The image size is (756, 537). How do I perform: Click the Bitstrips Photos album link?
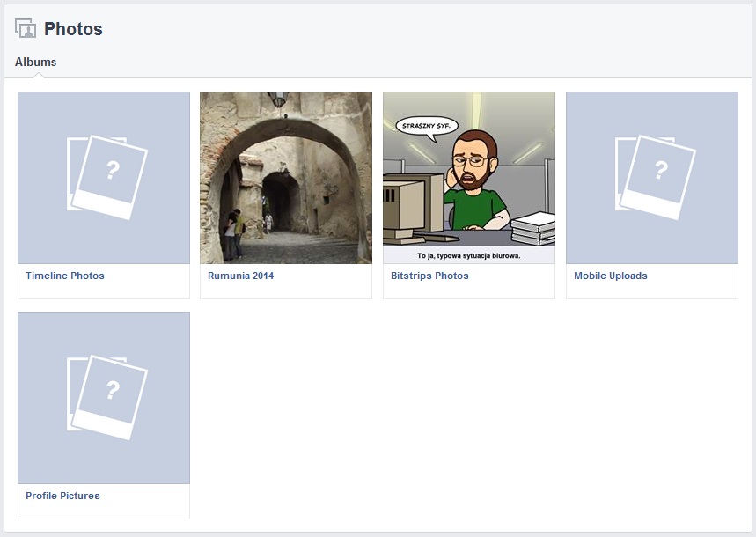(x=429, y=276)
